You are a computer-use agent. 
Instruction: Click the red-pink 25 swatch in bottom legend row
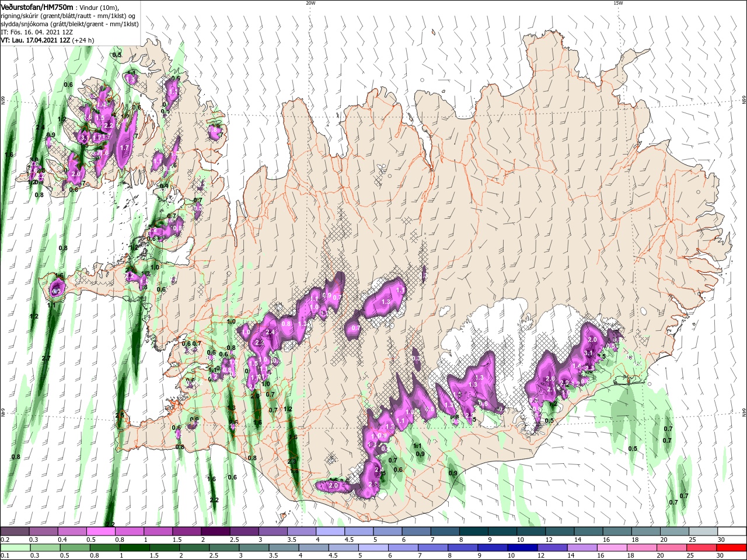tap(700, 548)
